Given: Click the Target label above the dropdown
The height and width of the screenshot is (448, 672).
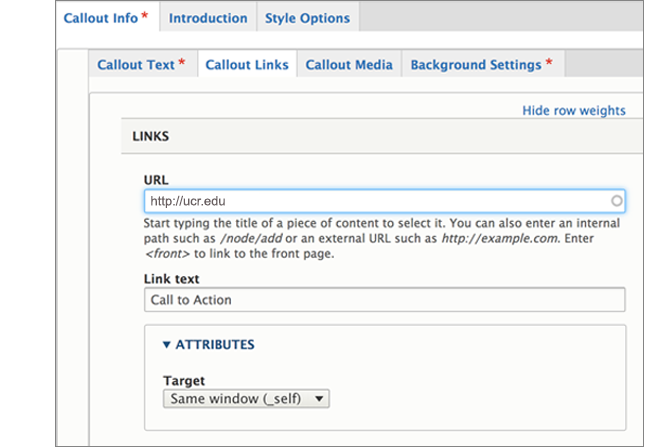Looking at the screenshot, I should [x=183, y=380].
